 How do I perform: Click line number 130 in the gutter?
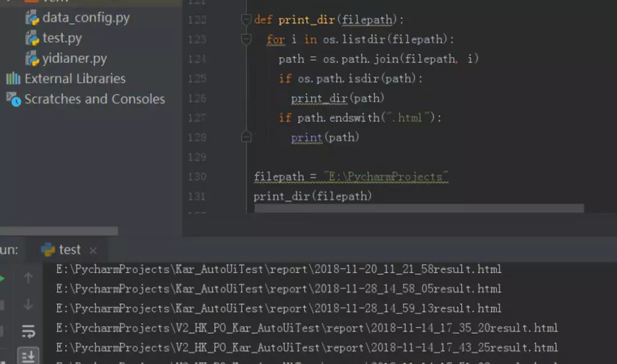click(197, 176)
